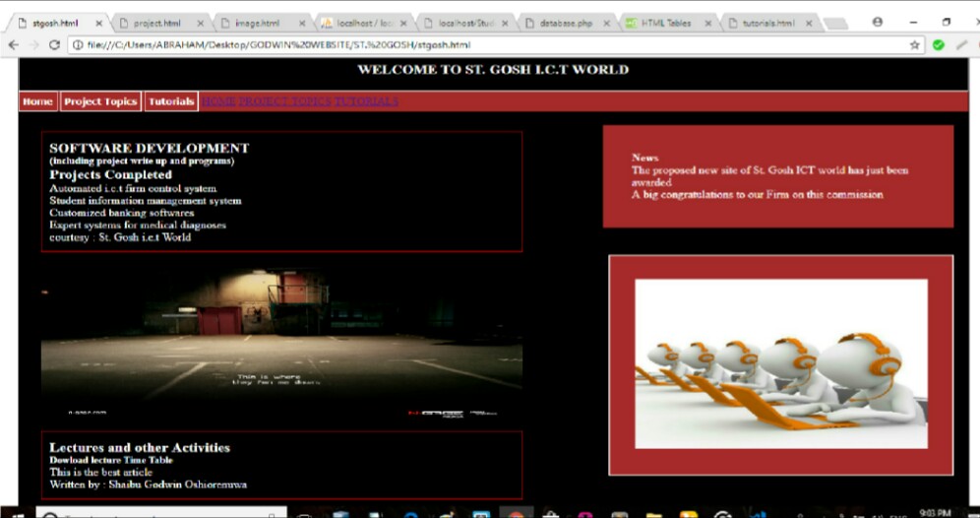This screenshot has height=518, width=980.
Task: Click the call center figures image
Action: pos(781,363)
